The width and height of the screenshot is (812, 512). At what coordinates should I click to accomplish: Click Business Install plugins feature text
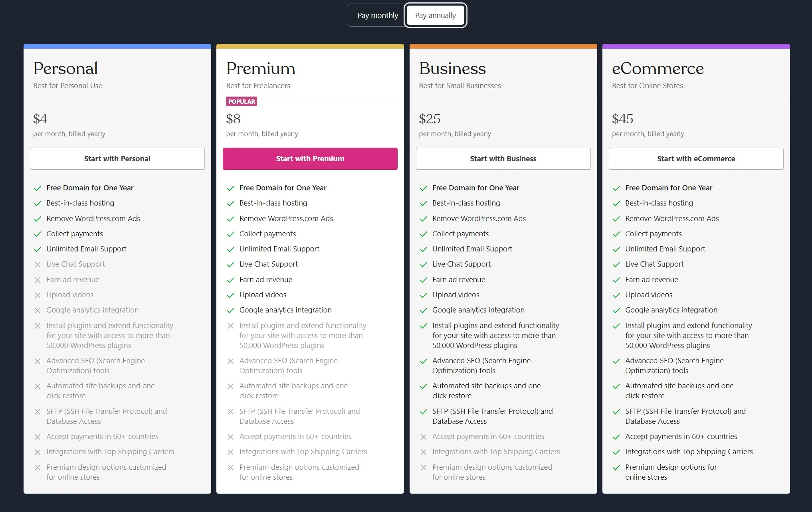495,335
